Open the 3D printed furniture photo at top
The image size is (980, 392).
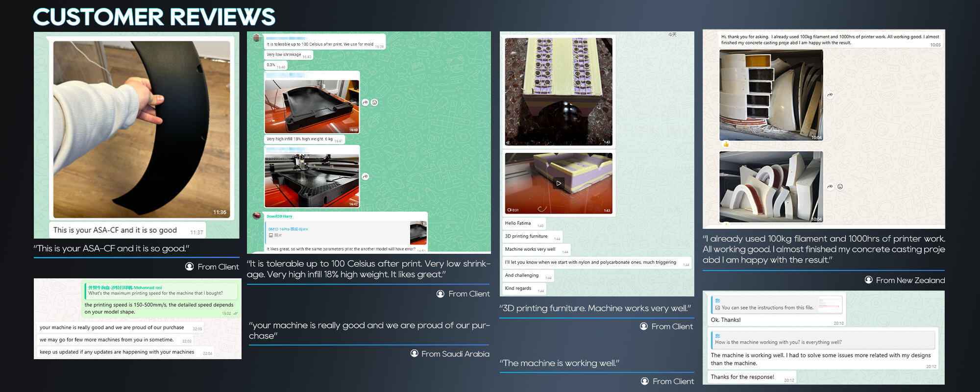click(x=559, y=92)
